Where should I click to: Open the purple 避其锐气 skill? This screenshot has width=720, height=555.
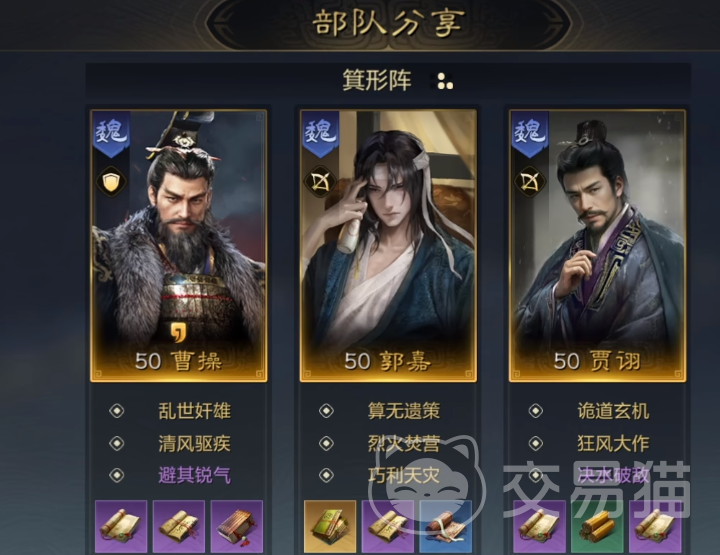(194, 475)
